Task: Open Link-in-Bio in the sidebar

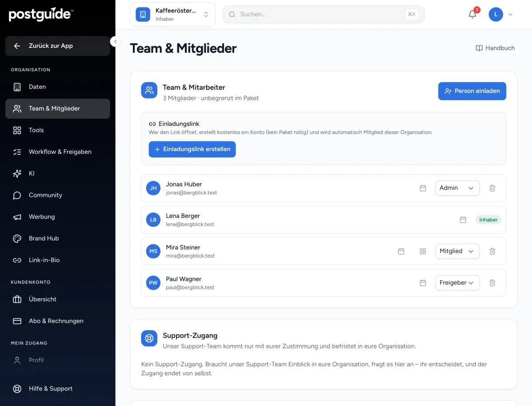Action: tap(58, 260)
